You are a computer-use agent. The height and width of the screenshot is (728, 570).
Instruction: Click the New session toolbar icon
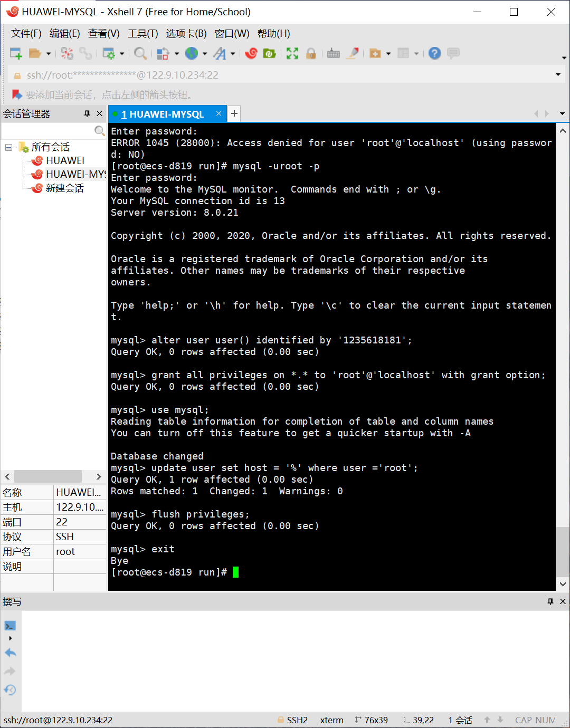click(x=16, y=53)
